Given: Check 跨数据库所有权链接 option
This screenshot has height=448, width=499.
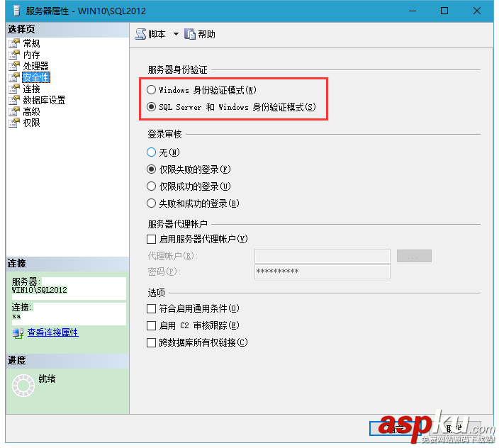Looking at the screenshot, I should (x=151, y=342).
